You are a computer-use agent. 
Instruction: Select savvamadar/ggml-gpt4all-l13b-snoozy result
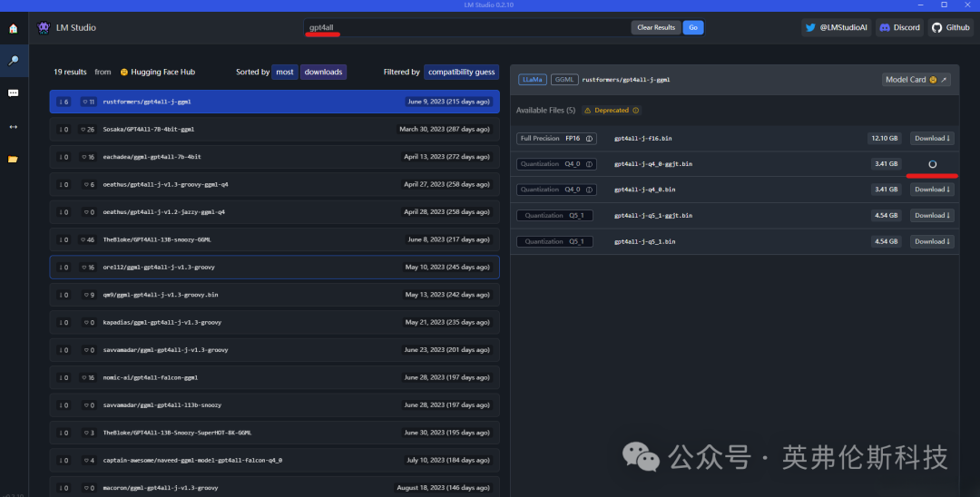pos(274,405)
